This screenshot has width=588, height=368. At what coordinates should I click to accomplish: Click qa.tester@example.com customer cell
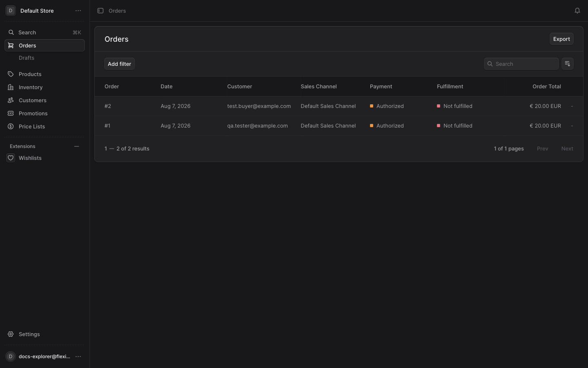pos(257,126)
